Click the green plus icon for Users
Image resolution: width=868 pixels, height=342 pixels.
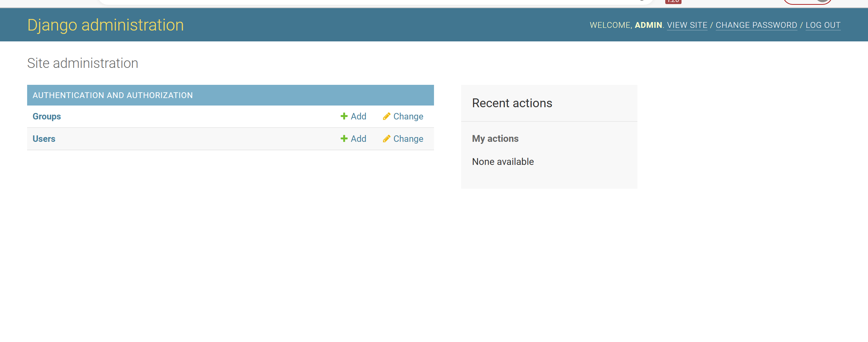pyautogui.click(x=344, y=139)
